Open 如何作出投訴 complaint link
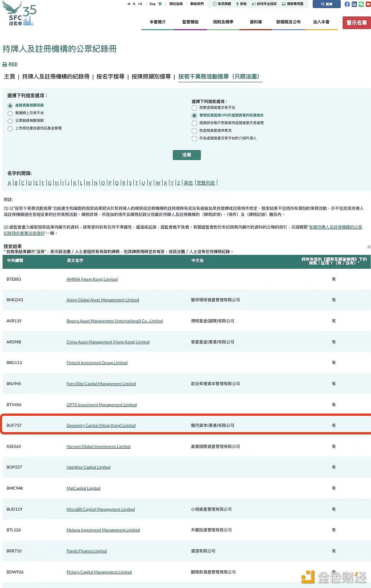This screenshot has width=371, height=588. [x=264, y=4]
